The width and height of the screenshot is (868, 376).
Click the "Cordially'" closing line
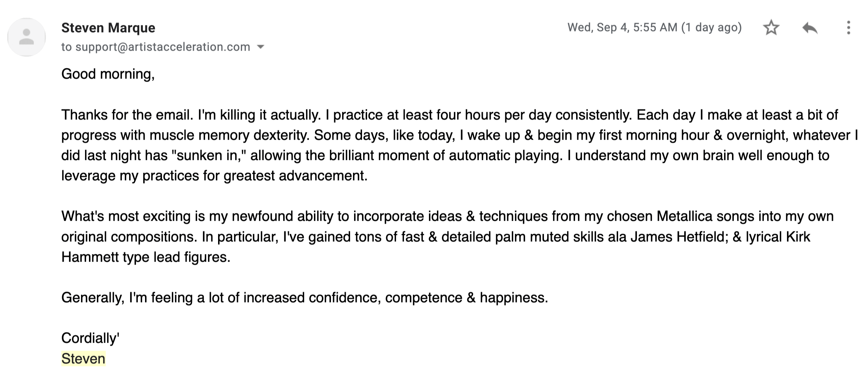click(90, 338)
